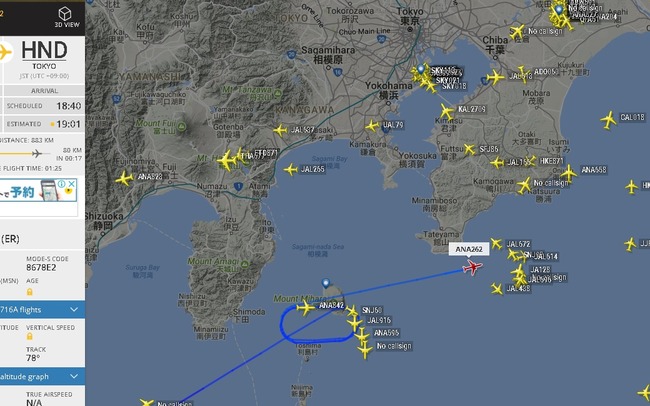Click the locked vertical speed padlock
The image size is (650, 406).
[x=29, y=337]
